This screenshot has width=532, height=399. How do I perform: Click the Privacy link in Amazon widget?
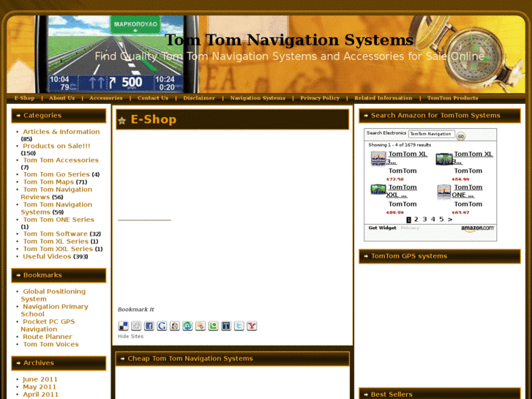[410, 228]
